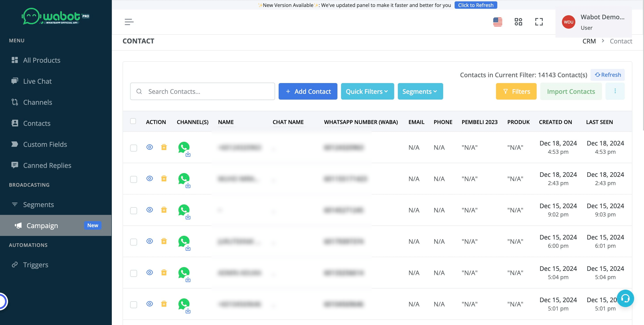Expand the Quick Filters dropdown
644x325 pixels.
[x=367, y=91]
